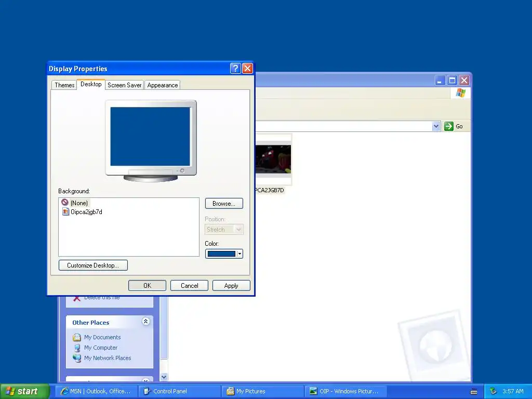Click the OIPCA2JGB7D file name label
Screen dimensions: 532x399
coord(270,190)
